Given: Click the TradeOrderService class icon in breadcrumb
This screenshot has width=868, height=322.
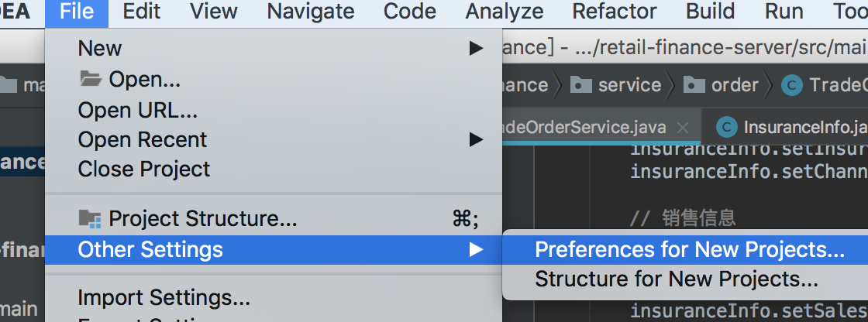Looking at the screenshot, I should tap(791, 85).
